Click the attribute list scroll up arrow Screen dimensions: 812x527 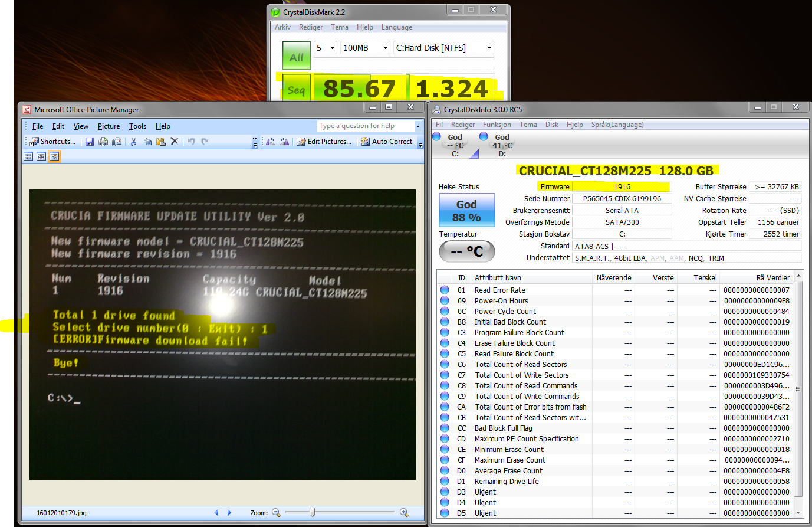798,276
